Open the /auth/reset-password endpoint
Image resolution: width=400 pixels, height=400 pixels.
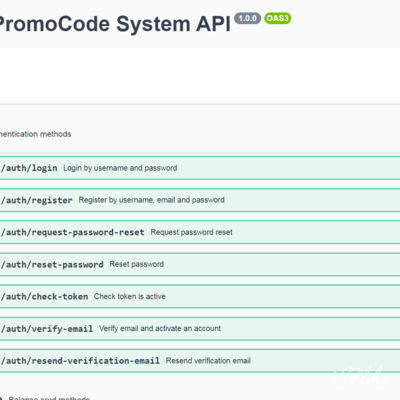coord(200,264)
